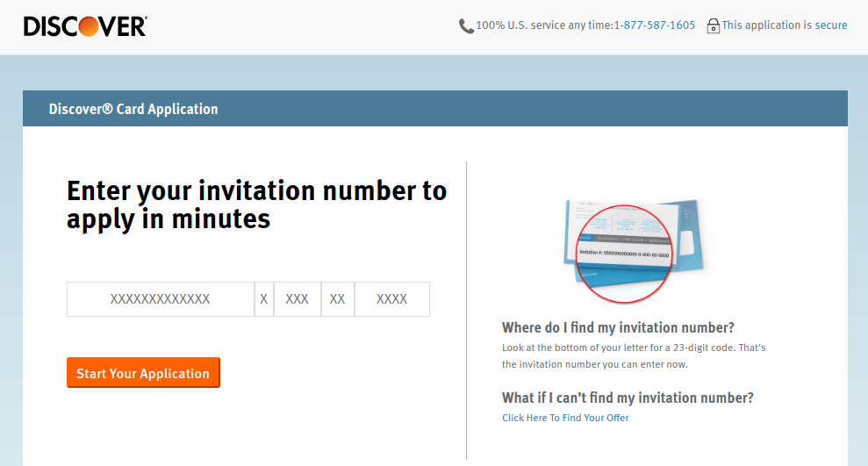Call the 1-877-587-1605 phone number link

(x=654, y=25)
